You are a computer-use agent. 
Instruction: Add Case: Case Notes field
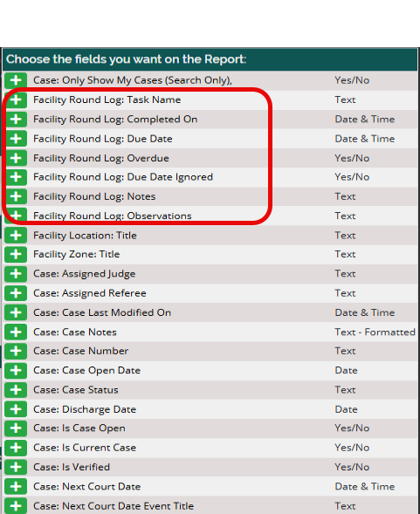coord(16,332)
